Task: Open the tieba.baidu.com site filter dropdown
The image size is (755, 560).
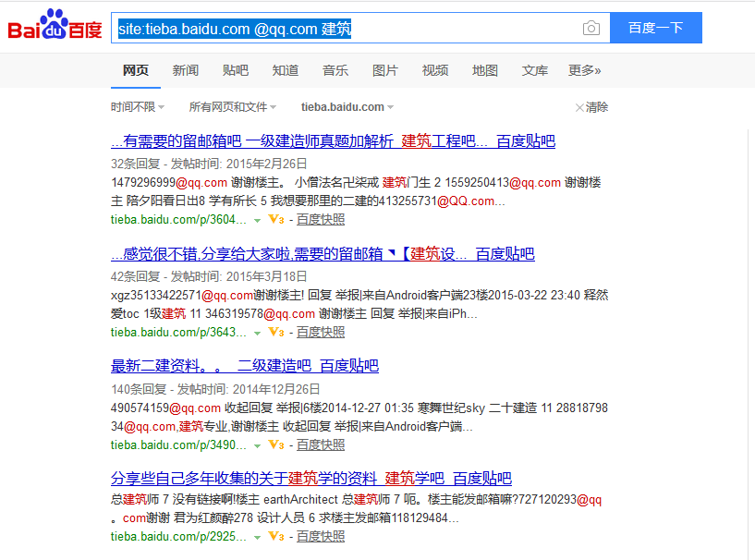Action: (x=347, y=107)
